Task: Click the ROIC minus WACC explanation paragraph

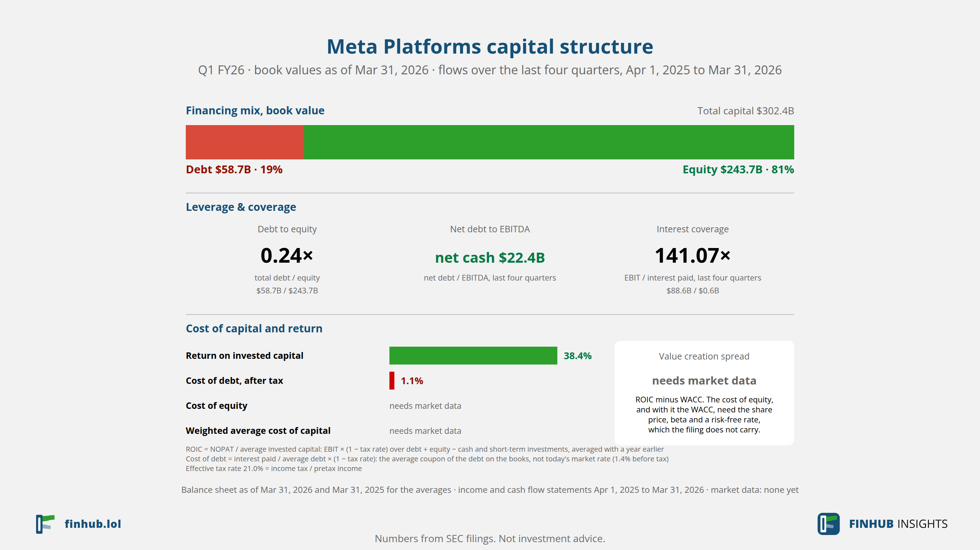Action: (x=704, y=415)
